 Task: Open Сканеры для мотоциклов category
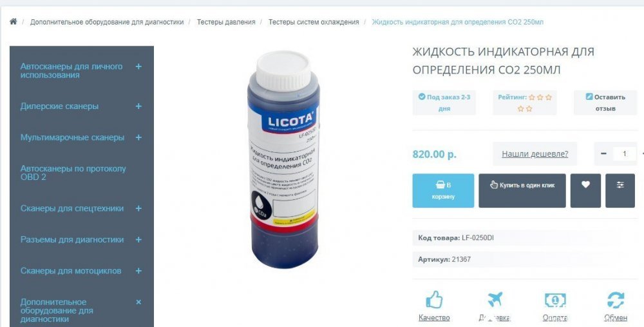(71, 271)
